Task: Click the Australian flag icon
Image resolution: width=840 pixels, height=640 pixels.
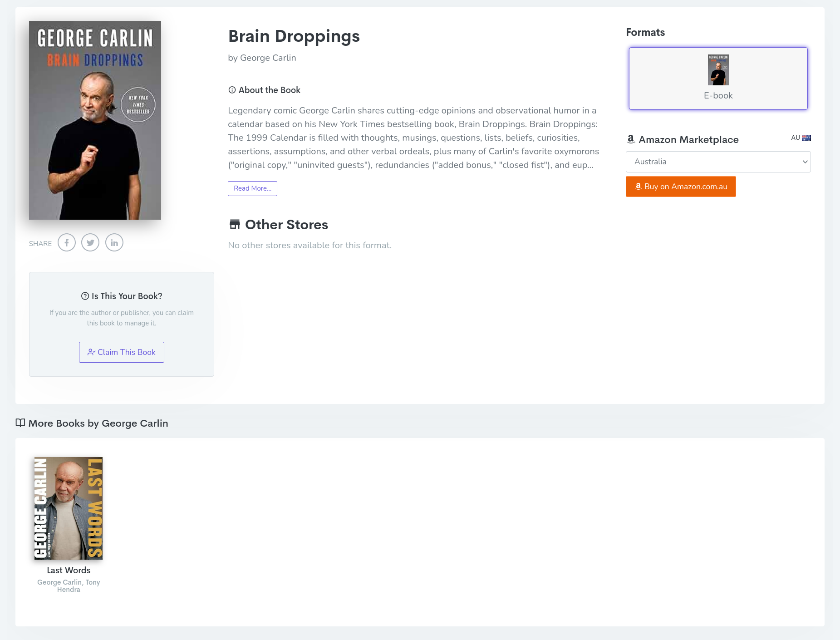Action: pos(806,138)
